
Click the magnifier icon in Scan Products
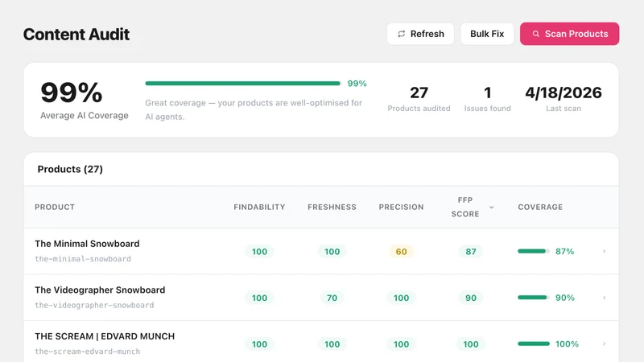[x=536, y=34]
